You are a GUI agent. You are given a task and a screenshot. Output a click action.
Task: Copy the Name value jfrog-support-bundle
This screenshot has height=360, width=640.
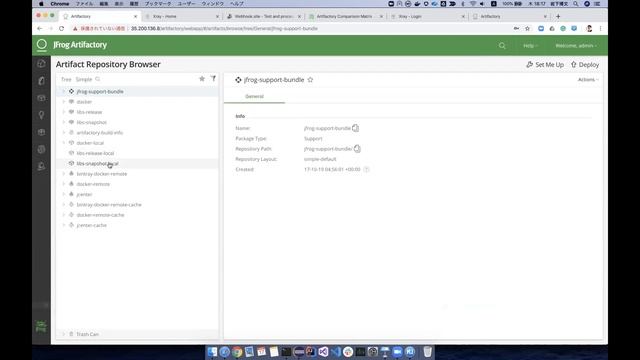pos(356,128)
